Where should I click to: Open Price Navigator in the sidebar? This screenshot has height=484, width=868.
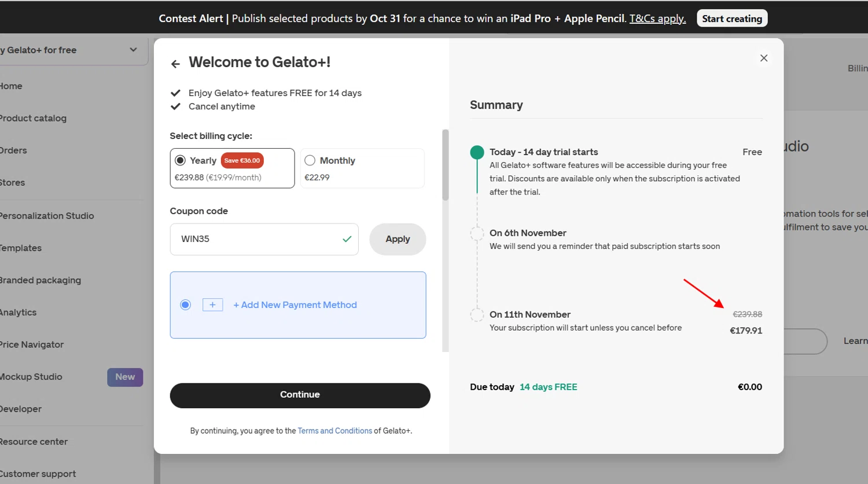click(x=32, y=344)
